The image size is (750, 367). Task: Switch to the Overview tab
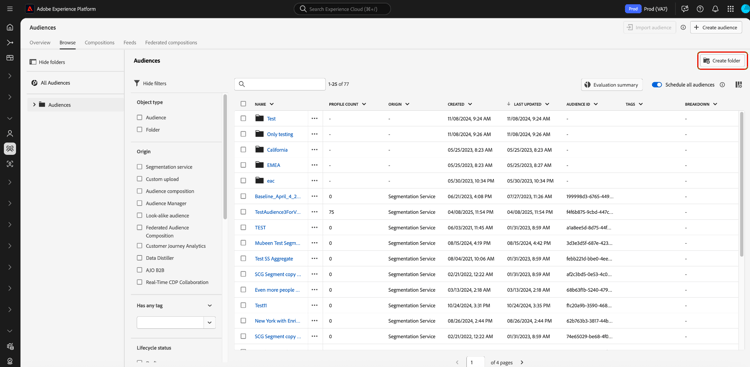click(x=40, y=43)
